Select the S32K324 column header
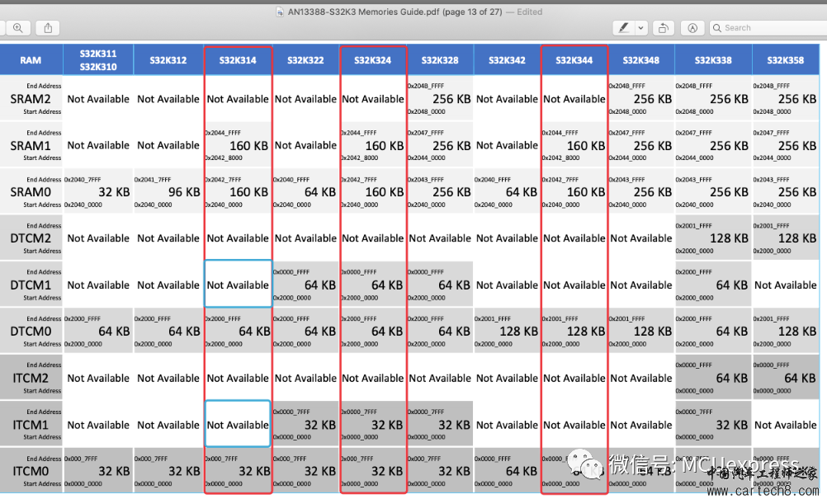Image resolution: width=827 pixels, height=504 pixels. pos(373,60)
